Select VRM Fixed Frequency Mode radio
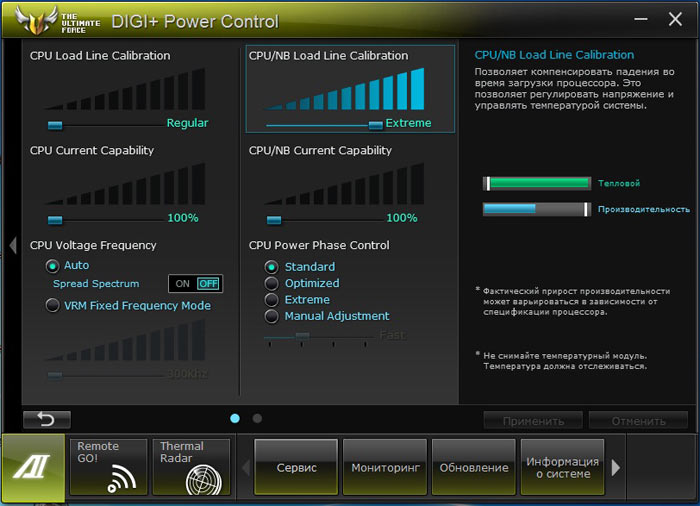 [x=52, y=305]
